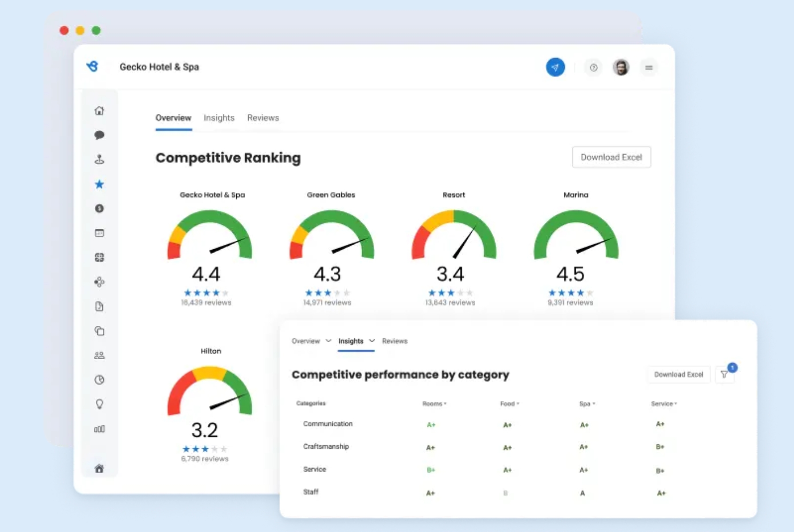Open the Overview chevron in lower panel

pos(329,341)
